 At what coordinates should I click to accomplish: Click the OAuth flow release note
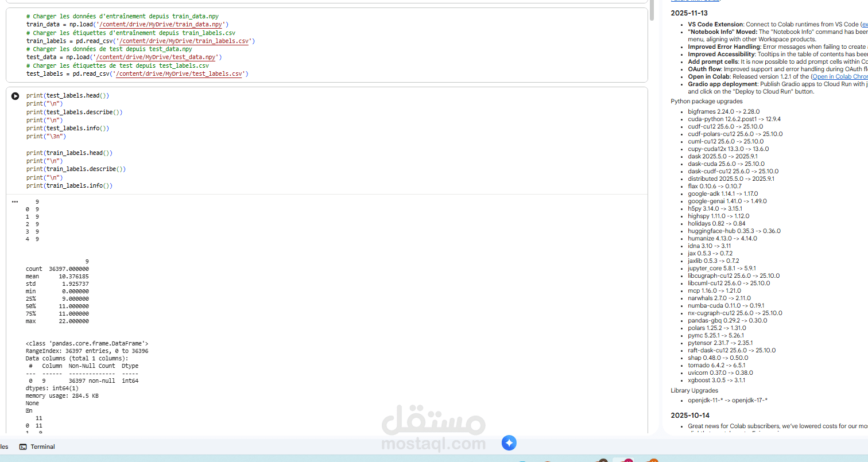(x=778, y=69)
